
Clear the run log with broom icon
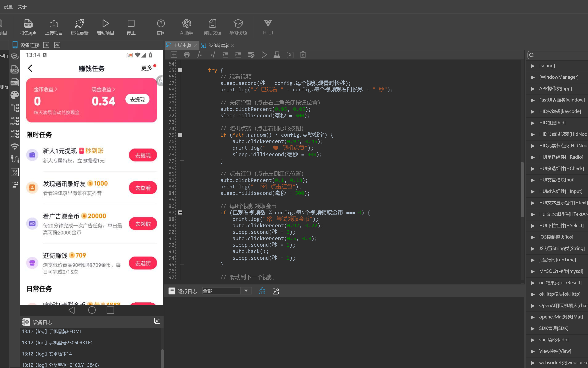(262, 291)
